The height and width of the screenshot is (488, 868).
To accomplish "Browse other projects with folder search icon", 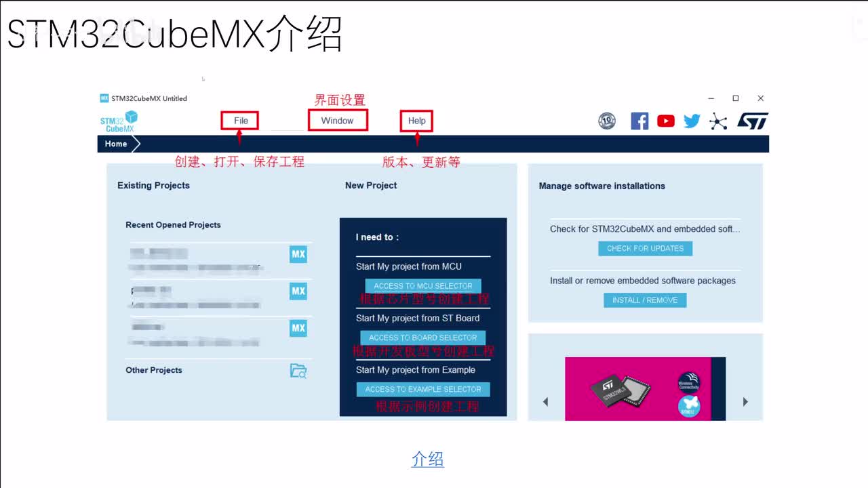I will pos(298,371).
